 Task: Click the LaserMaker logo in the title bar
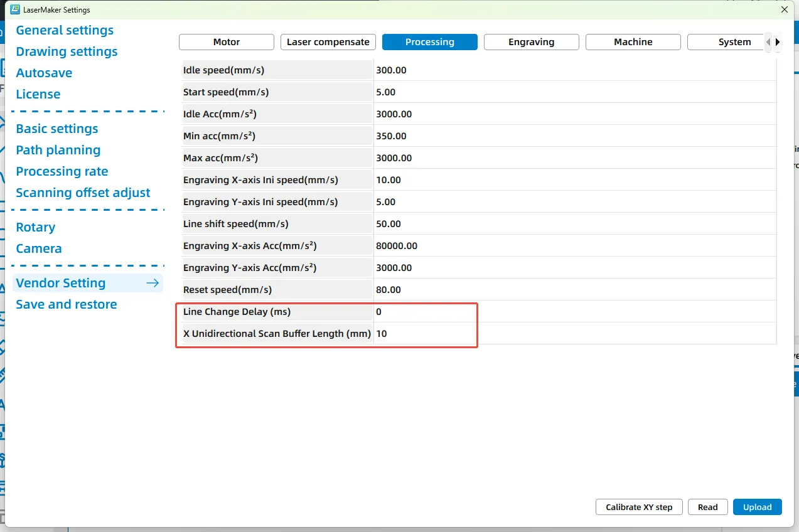16,10
